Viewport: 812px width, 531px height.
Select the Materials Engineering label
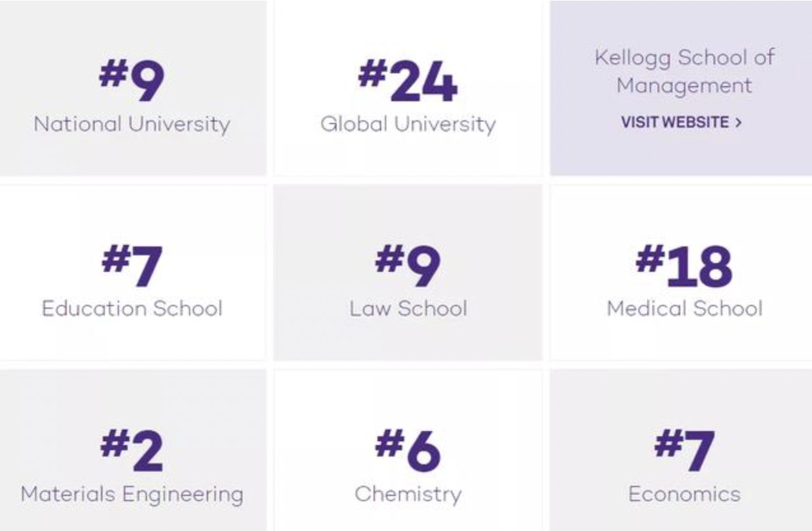point(132,494)
